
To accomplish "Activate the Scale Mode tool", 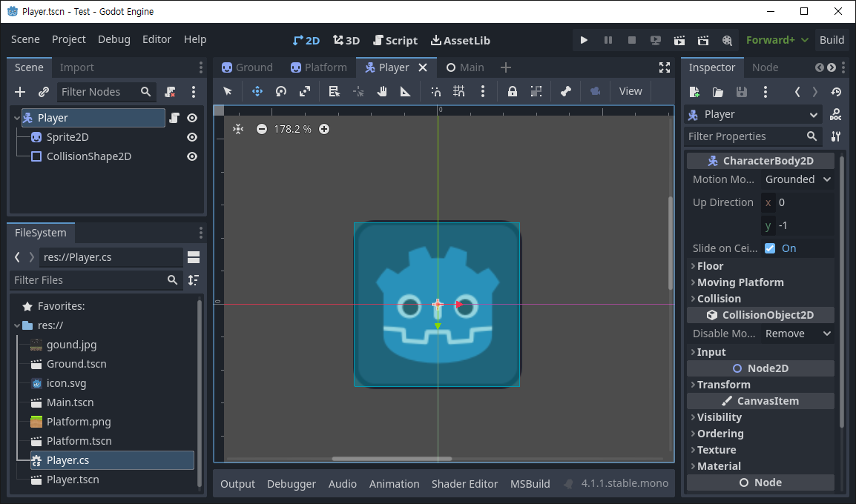I will coord(305,92).
